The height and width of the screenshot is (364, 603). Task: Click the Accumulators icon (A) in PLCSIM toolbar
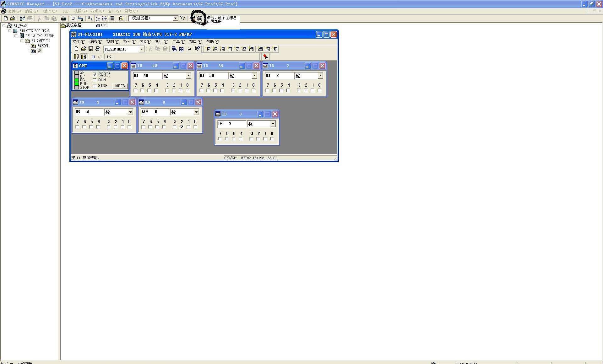268,49
